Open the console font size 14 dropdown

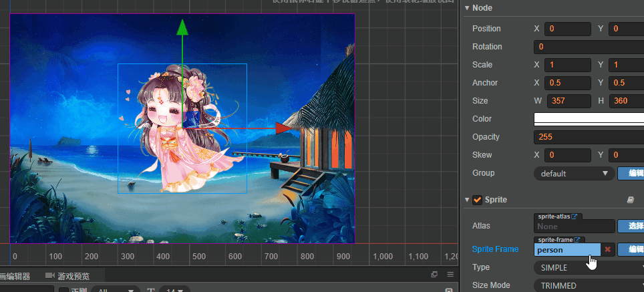(174, 289)
